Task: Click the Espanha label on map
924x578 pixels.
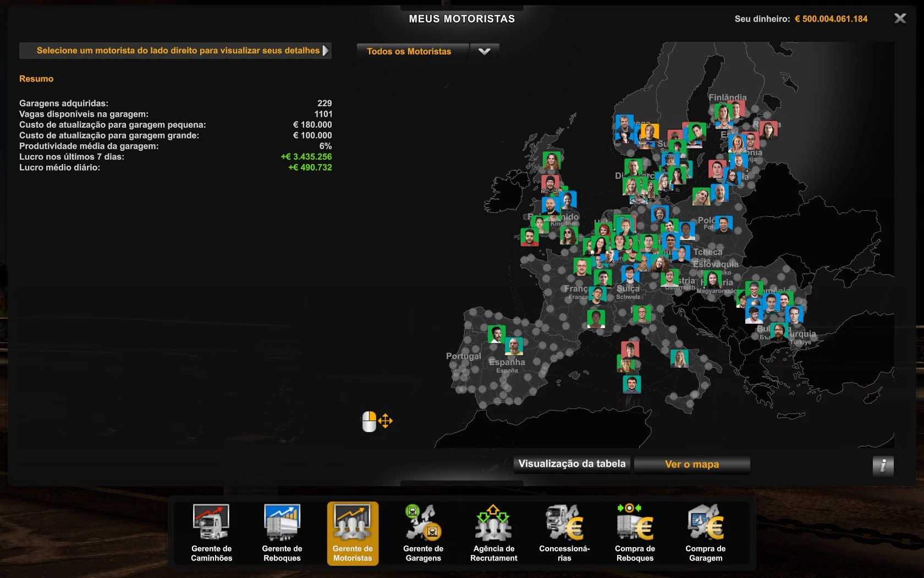Action: pos(507,362)
